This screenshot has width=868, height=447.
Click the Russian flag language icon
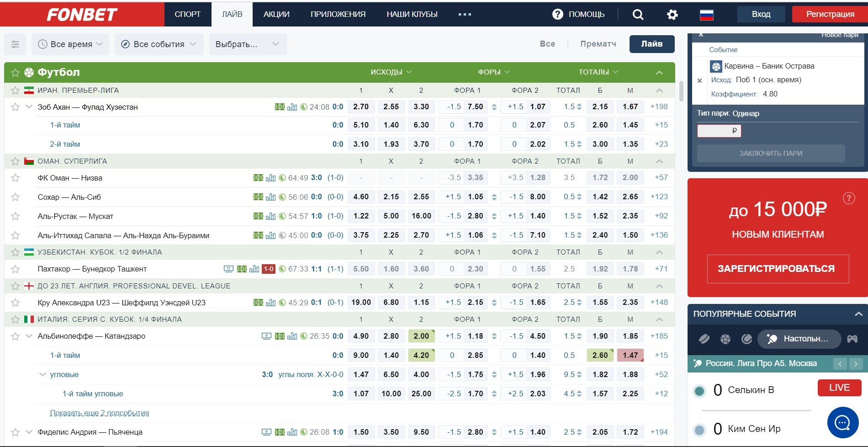click(706, 15)
